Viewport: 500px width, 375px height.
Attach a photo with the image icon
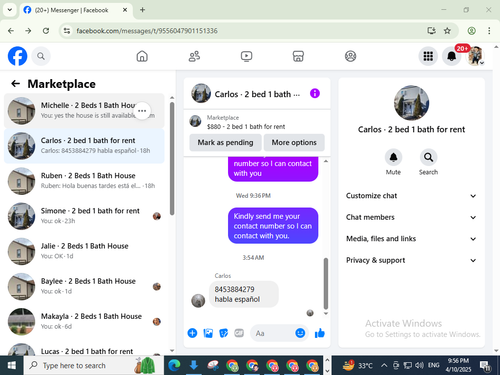(208, 333)
